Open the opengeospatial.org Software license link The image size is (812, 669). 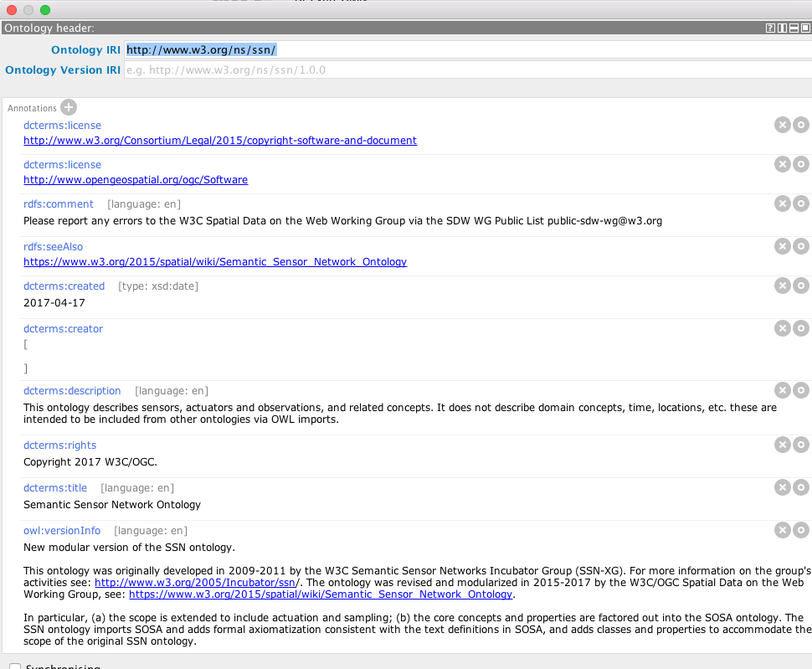click(x=136, y=180)
